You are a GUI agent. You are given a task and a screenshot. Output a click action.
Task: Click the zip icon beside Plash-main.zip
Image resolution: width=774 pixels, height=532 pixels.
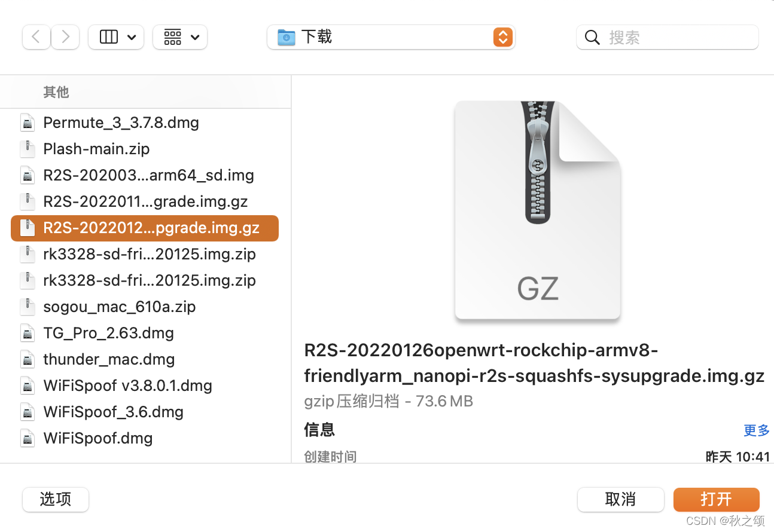(x=28, y=149)
